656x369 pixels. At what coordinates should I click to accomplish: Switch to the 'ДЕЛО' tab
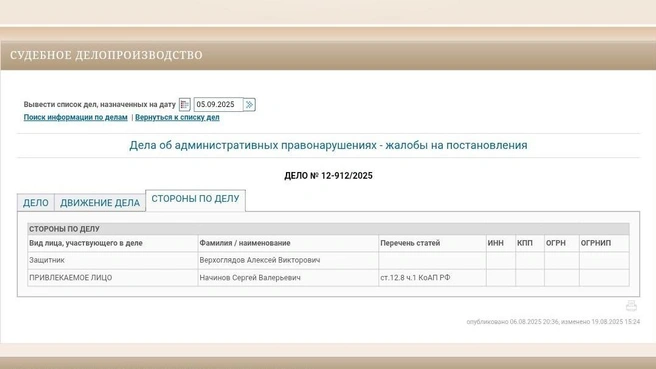[x=36, y=203]
